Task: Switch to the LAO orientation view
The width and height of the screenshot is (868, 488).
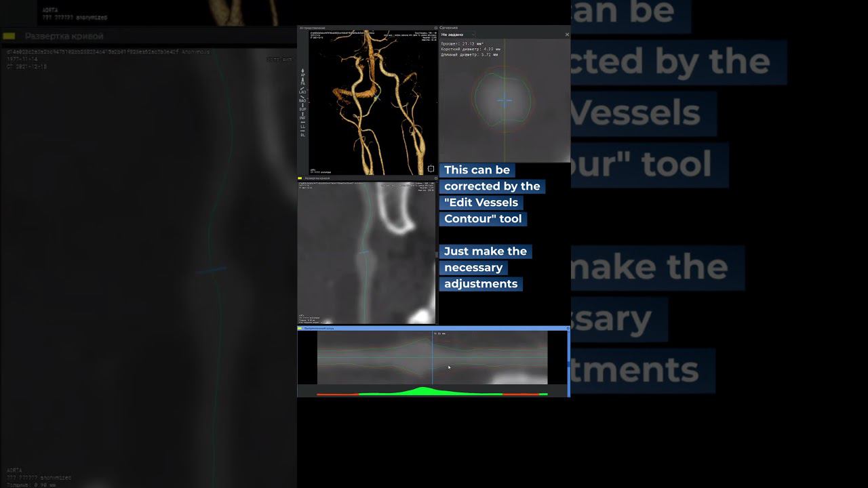Action: coord(303,90)
